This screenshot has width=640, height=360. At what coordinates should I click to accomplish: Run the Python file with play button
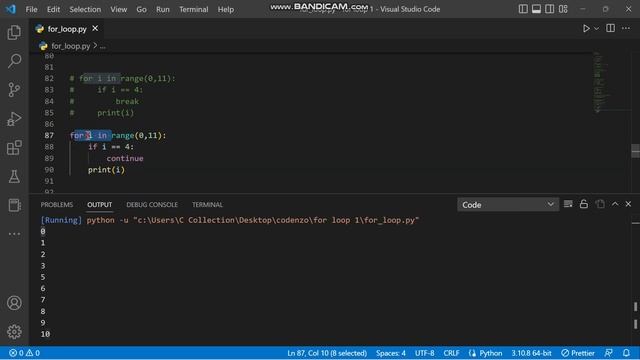point(586,29)
